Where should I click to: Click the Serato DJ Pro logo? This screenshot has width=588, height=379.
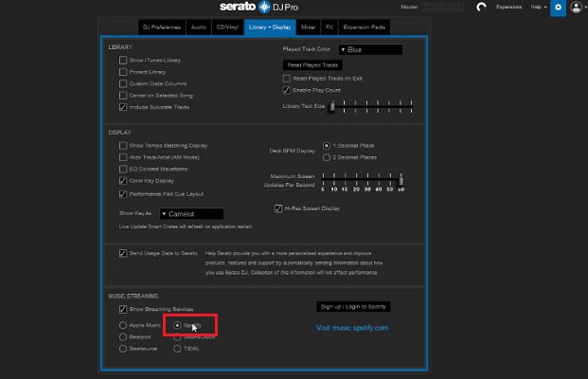(258, 7)
